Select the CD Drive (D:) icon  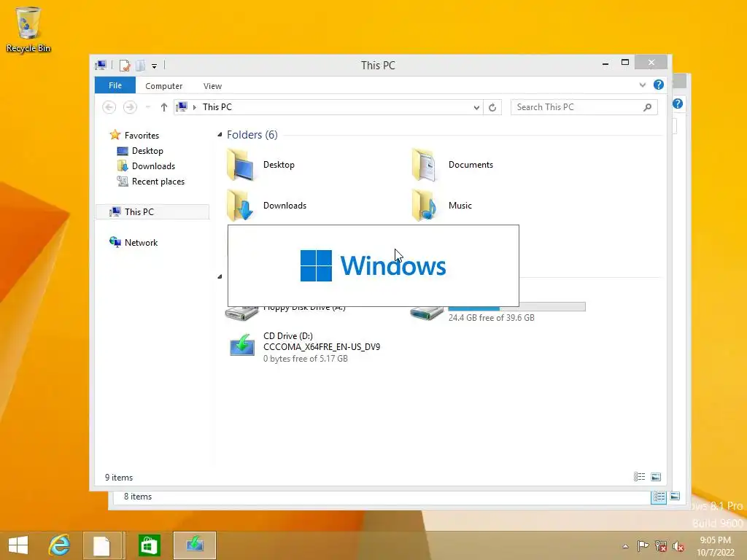[242, 345]
